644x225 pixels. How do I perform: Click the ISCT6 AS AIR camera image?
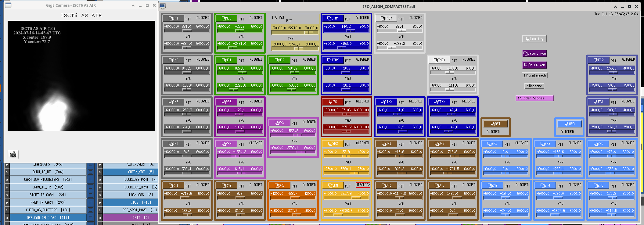[x=81, y=76]
